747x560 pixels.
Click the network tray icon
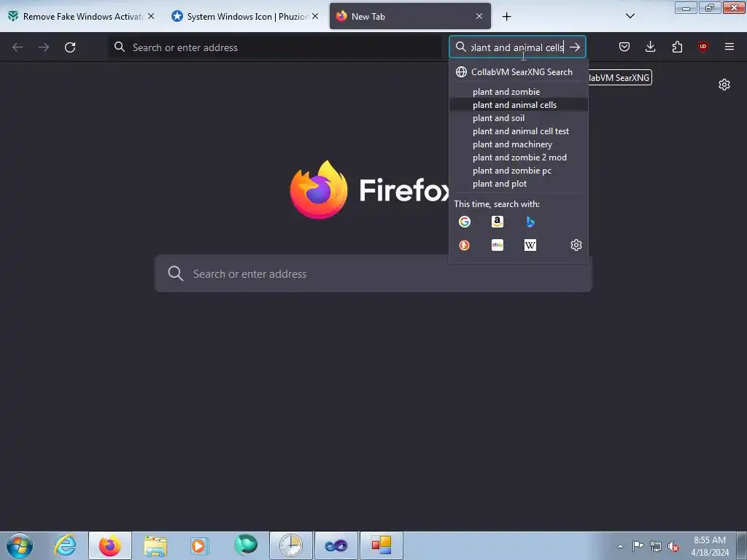pos(656,546)
